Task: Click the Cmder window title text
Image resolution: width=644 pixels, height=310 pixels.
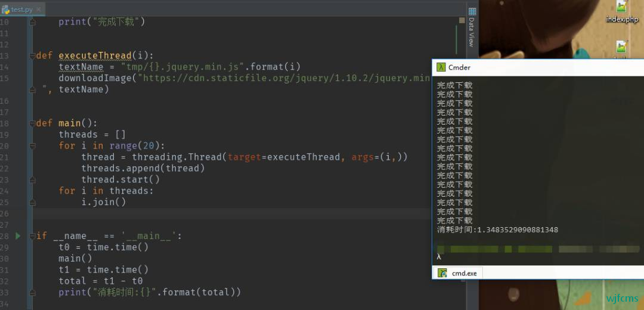Action: (459, 68)
